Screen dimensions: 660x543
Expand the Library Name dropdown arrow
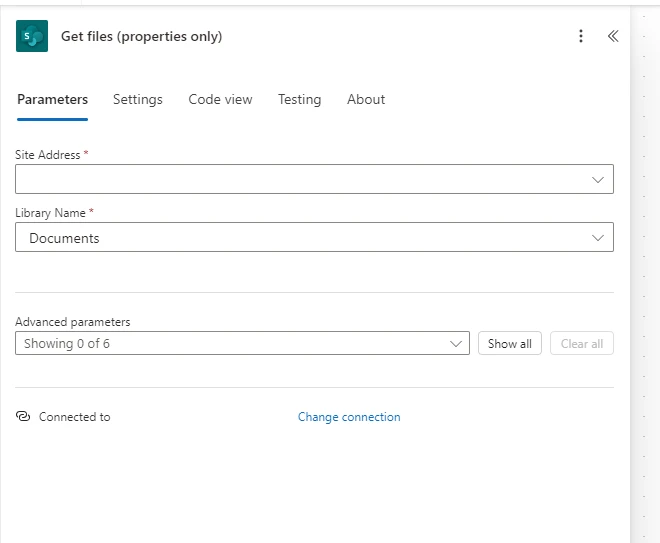click(x=598, y=238)
